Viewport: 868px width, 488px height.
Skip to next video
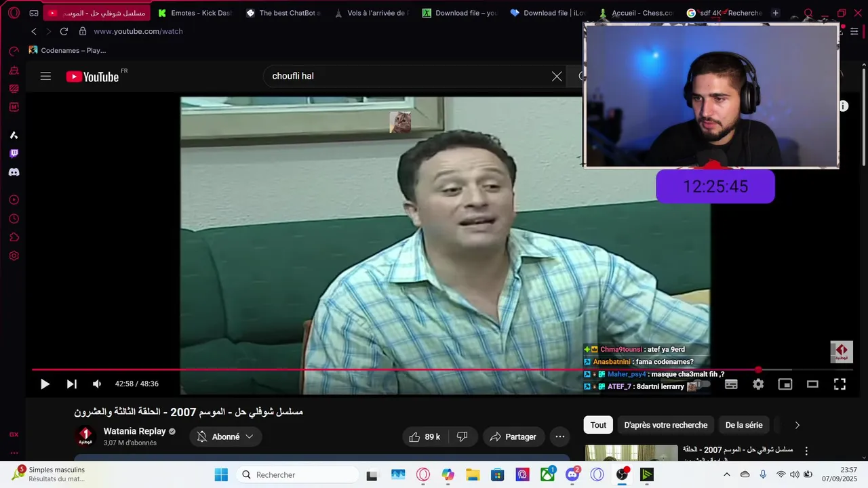71,384
